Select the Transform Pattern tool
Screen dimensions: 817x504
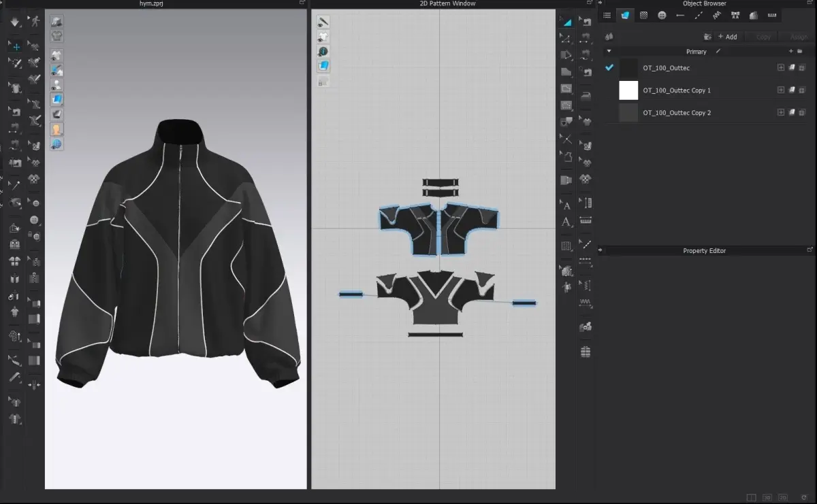click(566, 55)
